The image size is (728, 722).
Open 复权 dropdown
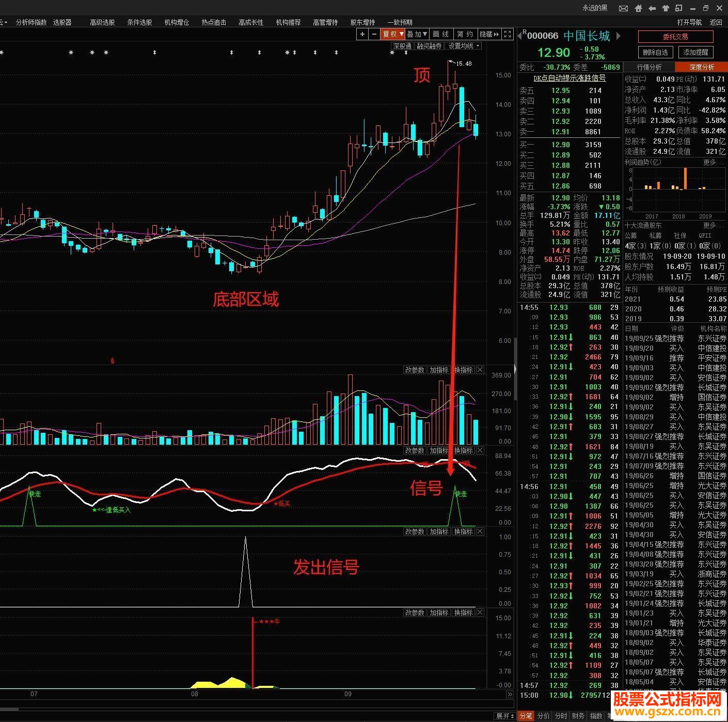[392, 34]
